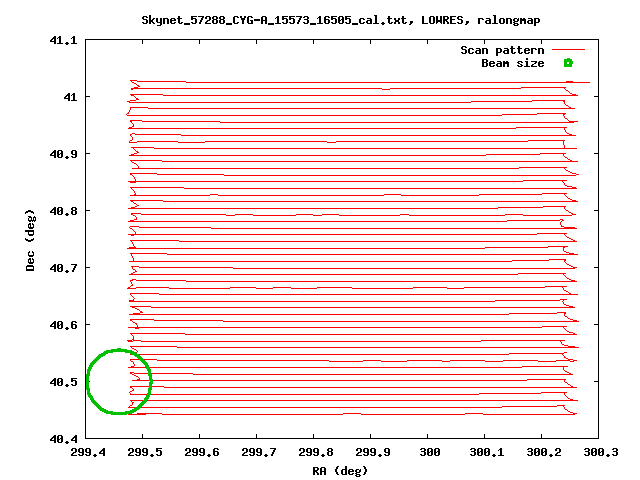This screenshot has width=640, height=480.
Task: Click the 300.2 RA axis tick label
Action: [x=544, y=452]
